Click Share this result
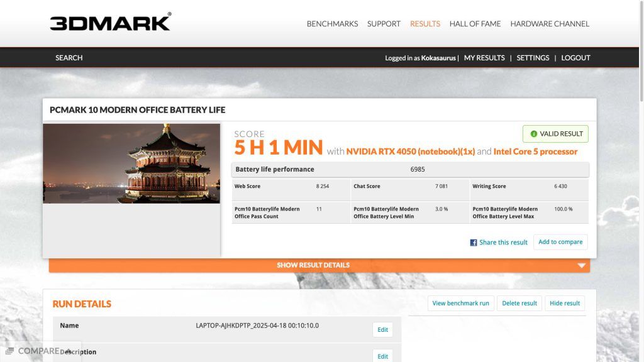 pyautogui.click(x=503, y=243)
